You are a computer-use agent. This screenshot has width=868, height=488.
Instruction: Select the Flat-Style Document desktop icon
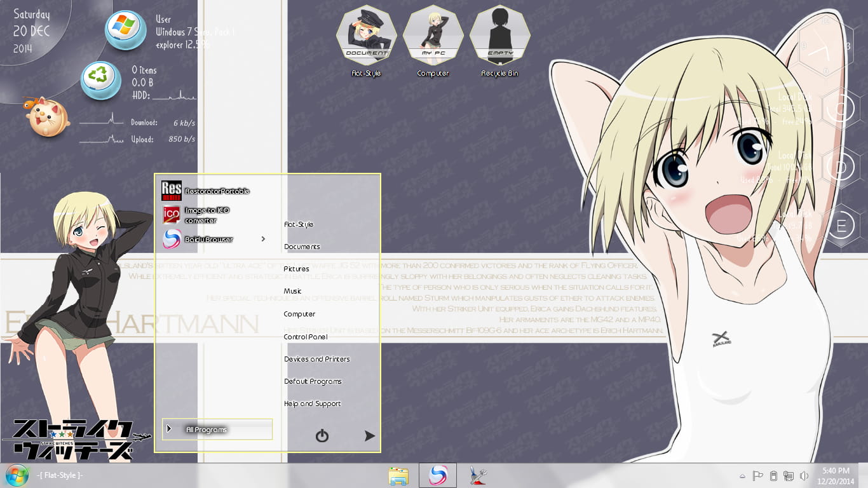pos(366,41)
